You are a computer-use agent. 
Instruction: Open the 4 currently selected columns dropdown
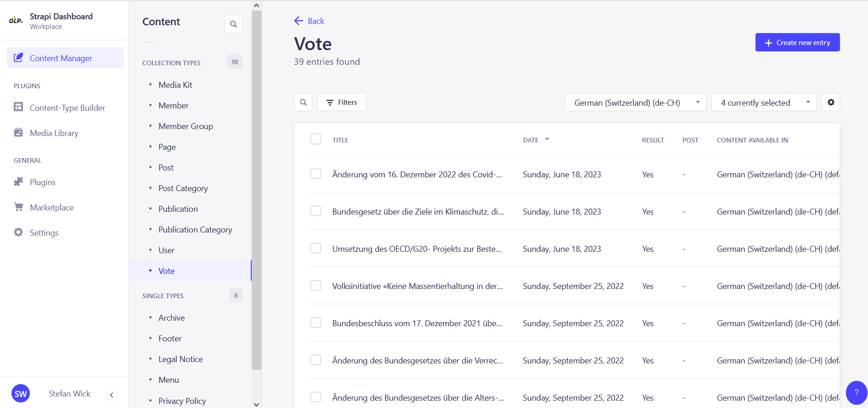764,102
